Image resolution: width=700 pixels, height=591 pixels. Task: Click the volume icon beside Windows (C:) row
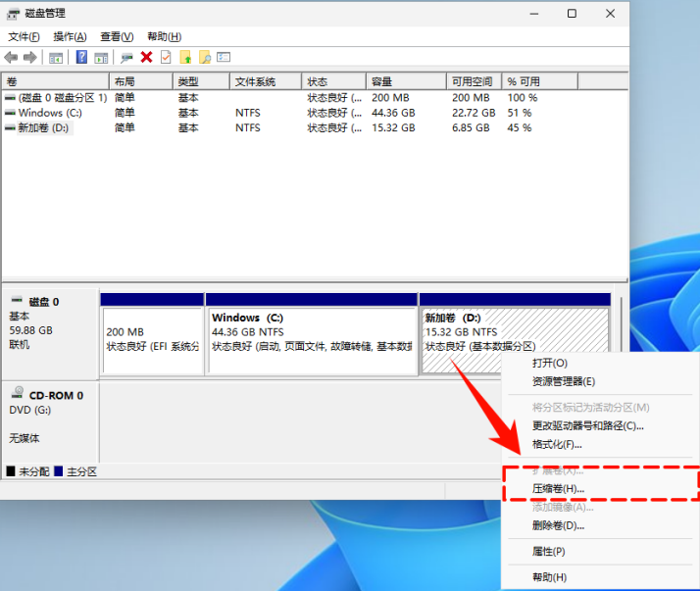(x=10, y=113)
